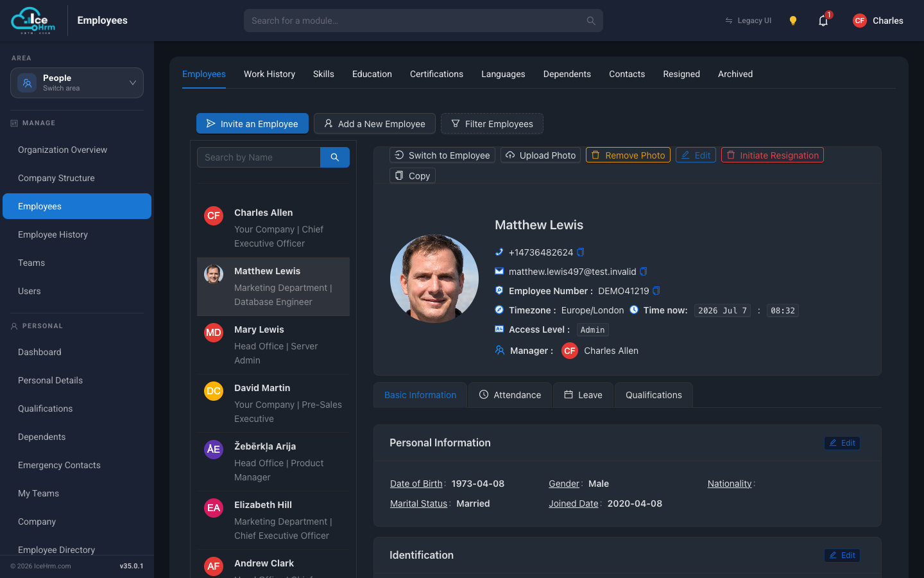Open Teams in sidebar
924x578 pixels.
(77, 263)
